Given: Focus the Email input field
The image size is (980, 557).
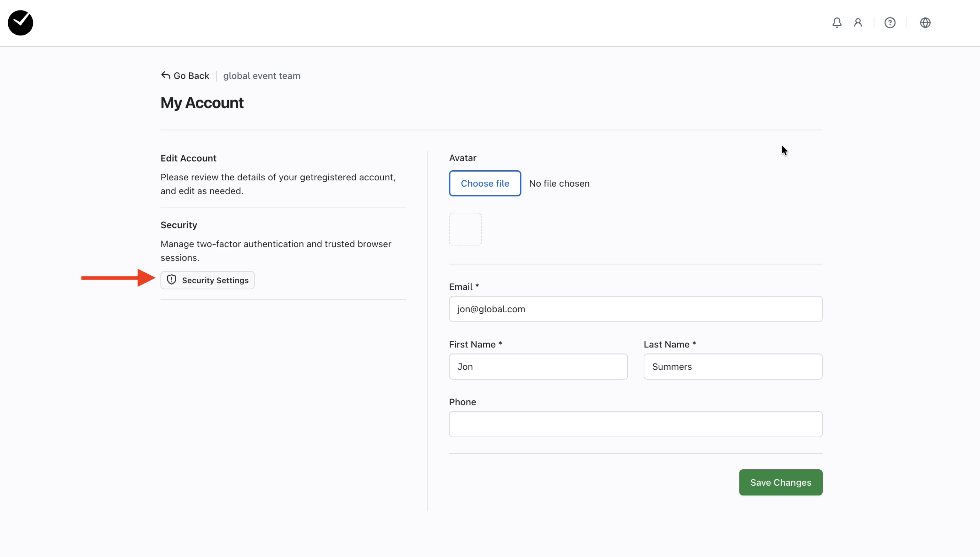Looking at the screenshot, I should [x=635, y=309].
